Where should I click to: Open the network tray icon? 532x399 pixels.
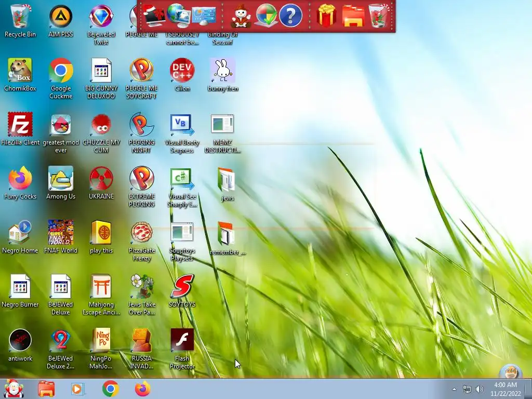pyautogui.click(x=467, y=390)
